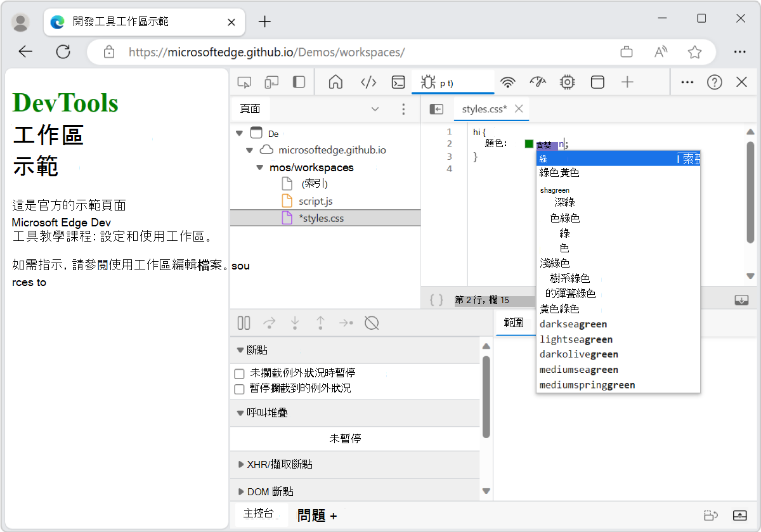Collapse the mos/workspaces folder

259,167
